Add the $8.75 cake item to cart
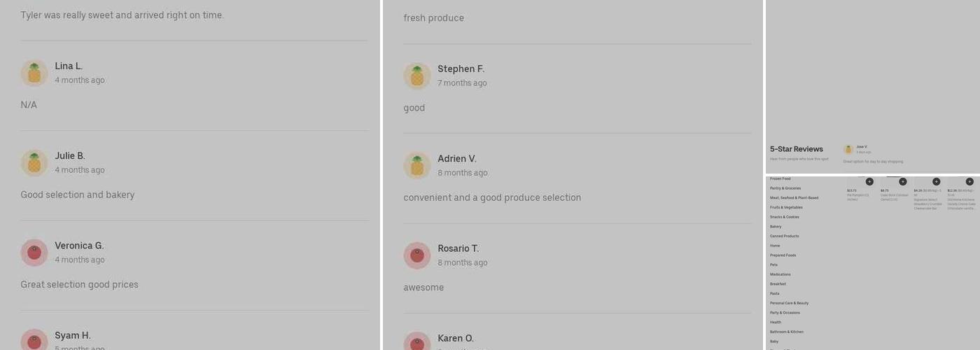This screenshot has width=980, height=350. click(903, 181)
